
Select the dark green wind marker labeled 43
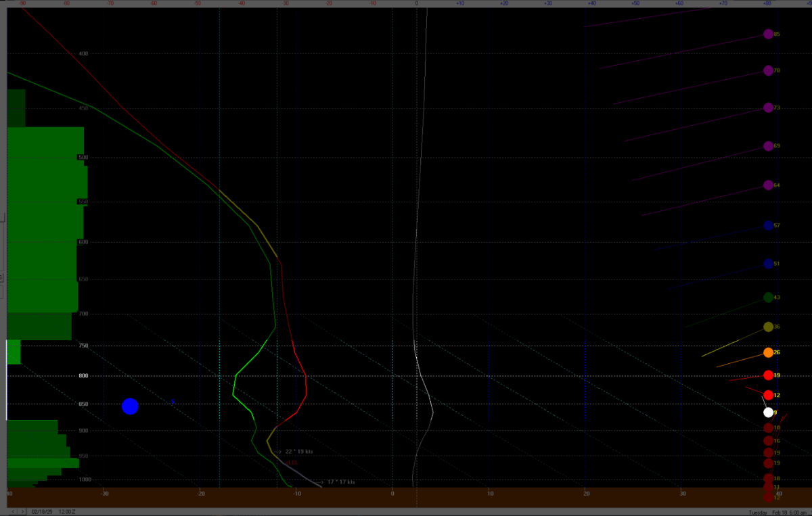(768, 298)
